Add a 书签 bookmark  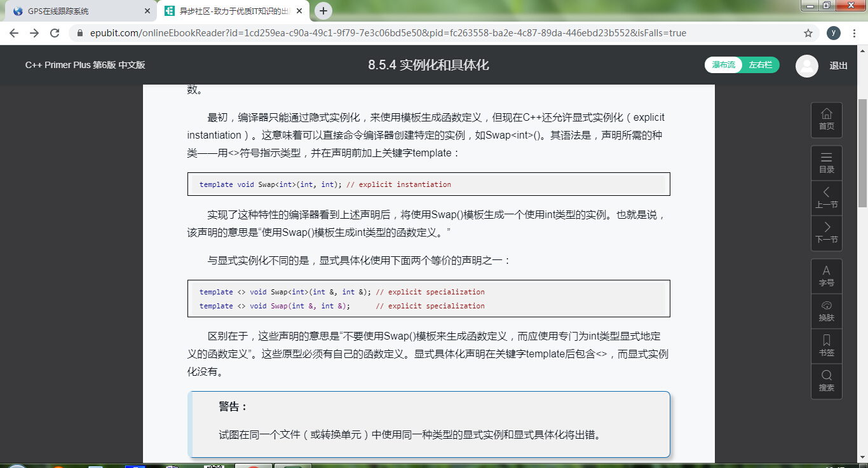826,346
